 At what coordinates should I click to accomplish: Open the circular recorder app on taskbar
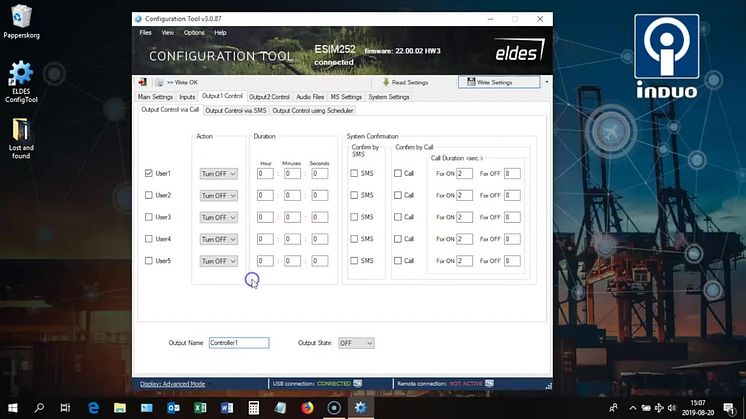coord(334,408)
